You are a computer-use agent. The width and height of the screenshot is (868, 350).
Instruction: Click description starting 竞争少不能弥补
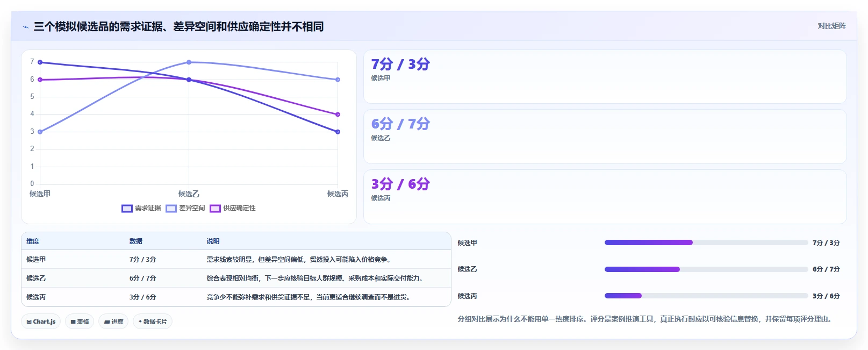point(309,297)
